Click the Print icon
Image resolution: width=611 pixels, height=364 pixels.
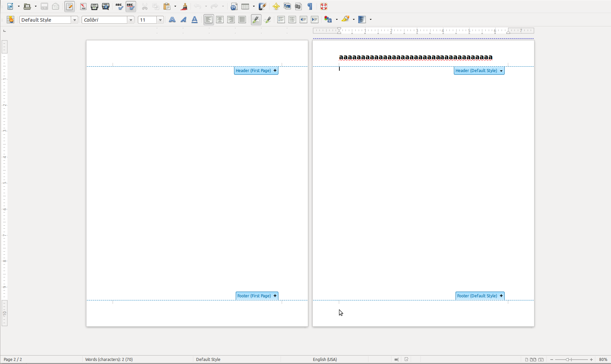(94, 6)
